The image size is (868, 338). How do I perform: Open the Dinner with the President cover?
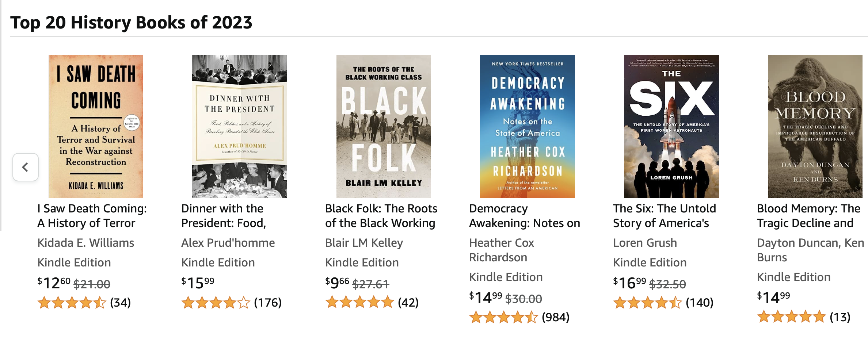pos(240,126)
